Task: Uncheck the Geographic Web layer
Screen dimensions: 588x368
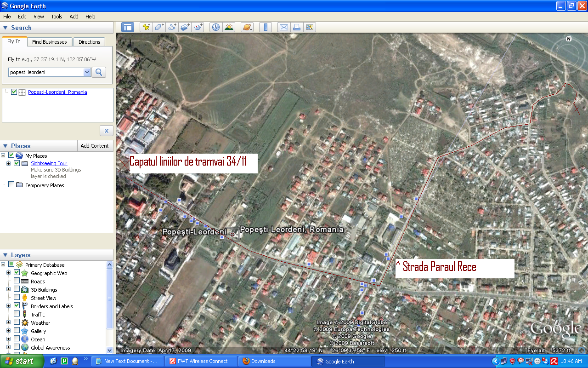Action: (x=17, y=273)
